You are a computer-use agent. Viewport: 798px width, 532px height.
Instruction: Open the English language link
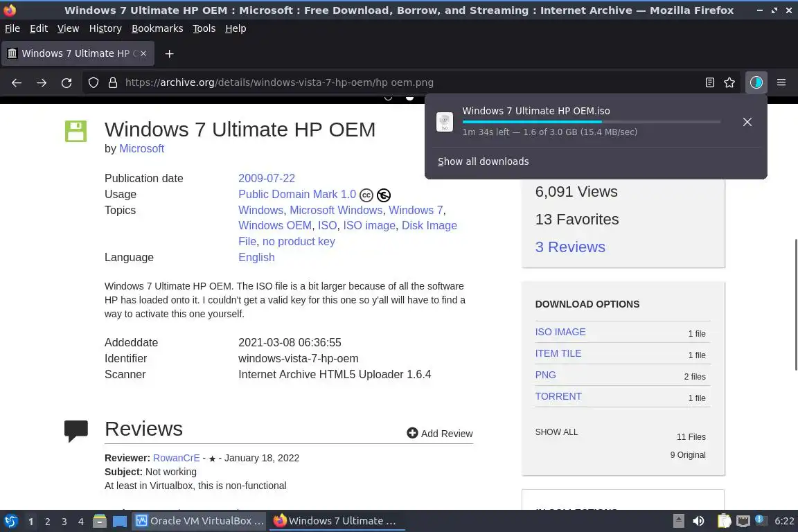[256, 257]
